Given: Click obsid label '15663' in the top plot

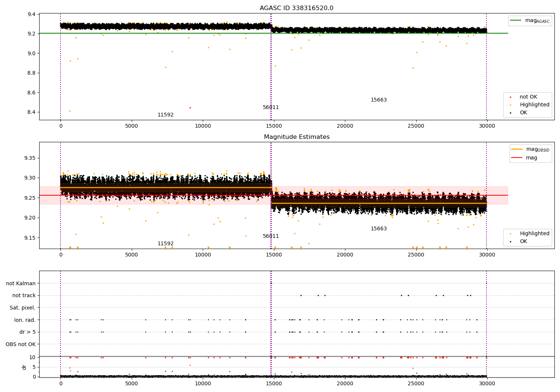Looking at the screenshot, I should (379, 100).
